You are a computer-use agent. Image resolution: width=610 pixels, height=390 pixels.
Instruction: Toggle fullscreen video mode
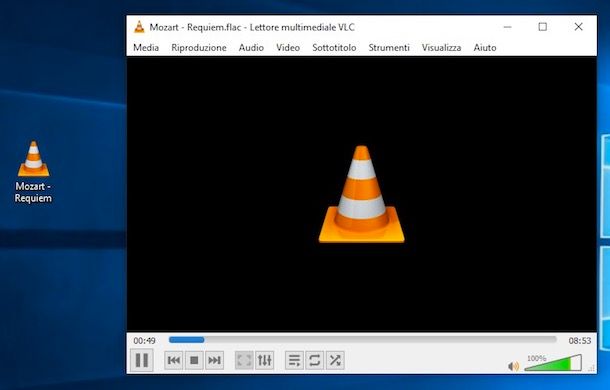tap(244, 360)
